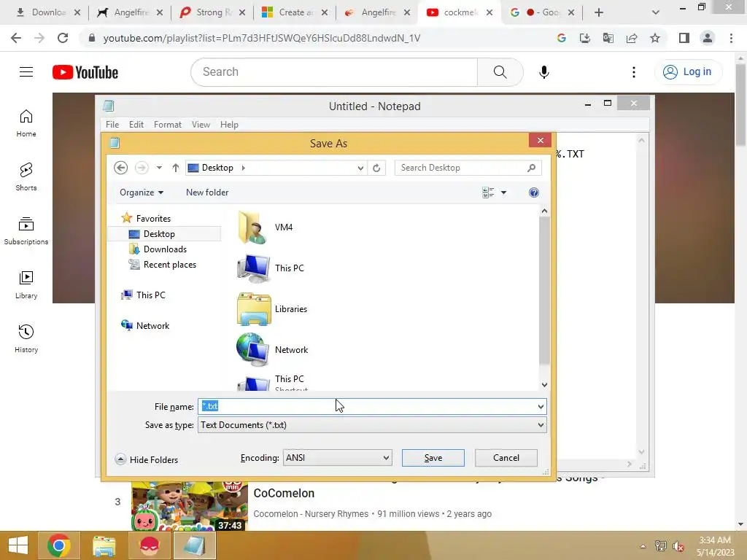Change the view layout icon in Save As
Viewport: 747px width, 560px height.
click(488, 192)
